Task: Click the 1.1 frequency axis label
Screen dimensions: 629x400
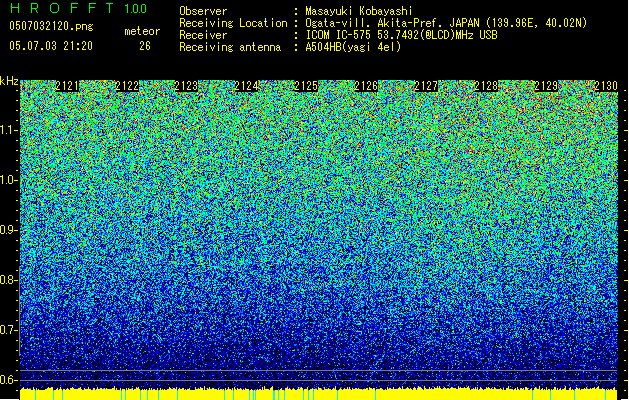Action: coord(9,131)
